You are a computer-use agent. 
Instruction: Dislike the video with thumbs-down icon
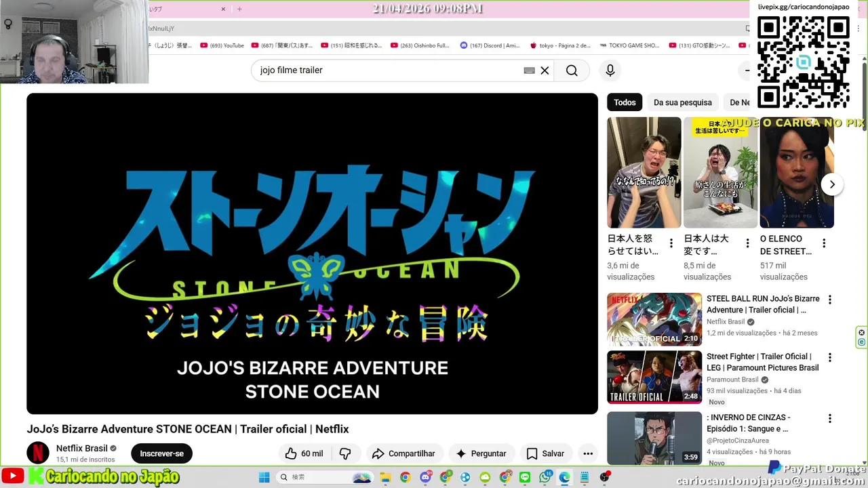(345, 453)
